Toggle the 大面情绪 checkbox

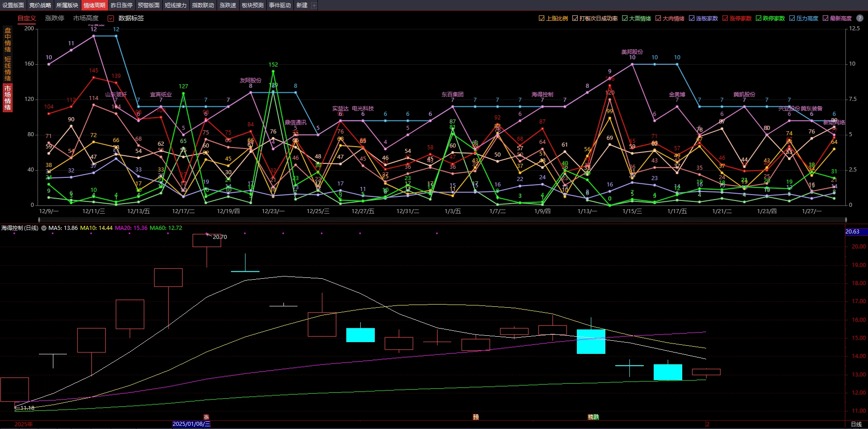[625, 19]
